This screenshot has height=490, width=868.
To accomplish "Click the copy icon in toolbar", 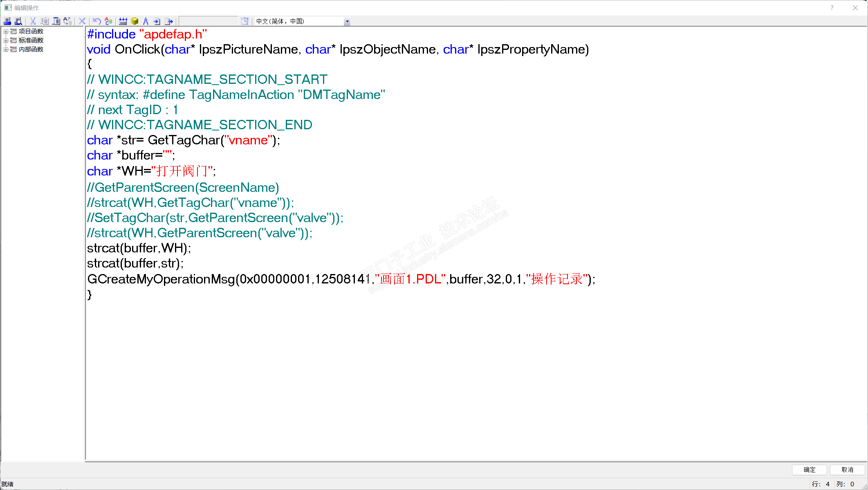I will (45, 21).
